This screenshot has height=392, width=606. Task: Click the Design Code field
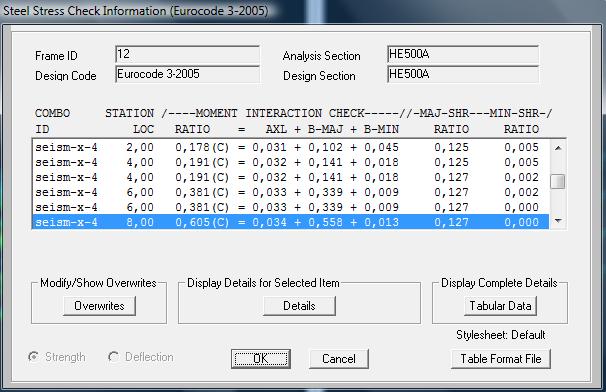click(187, 74)
